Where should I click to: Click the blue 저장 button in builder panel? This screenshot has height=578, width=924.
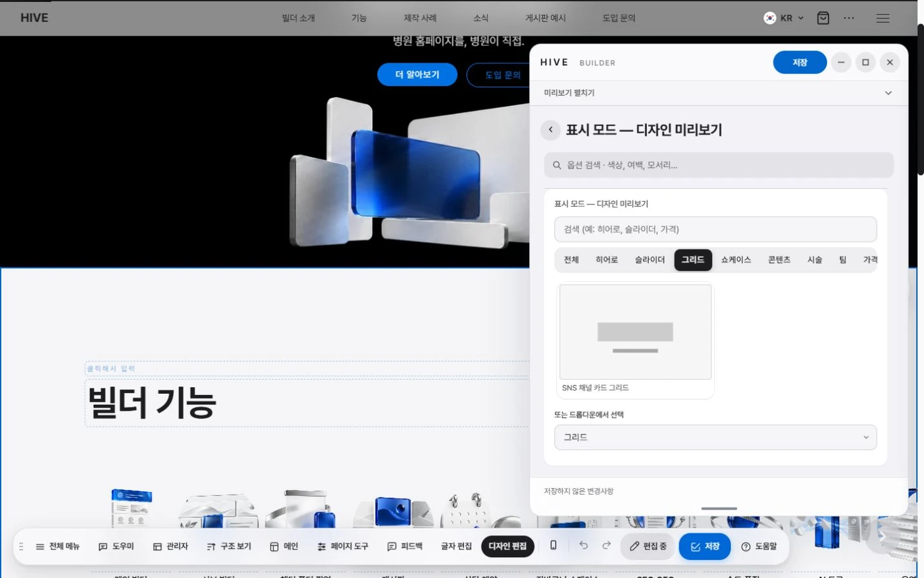[x=800, y=63]
